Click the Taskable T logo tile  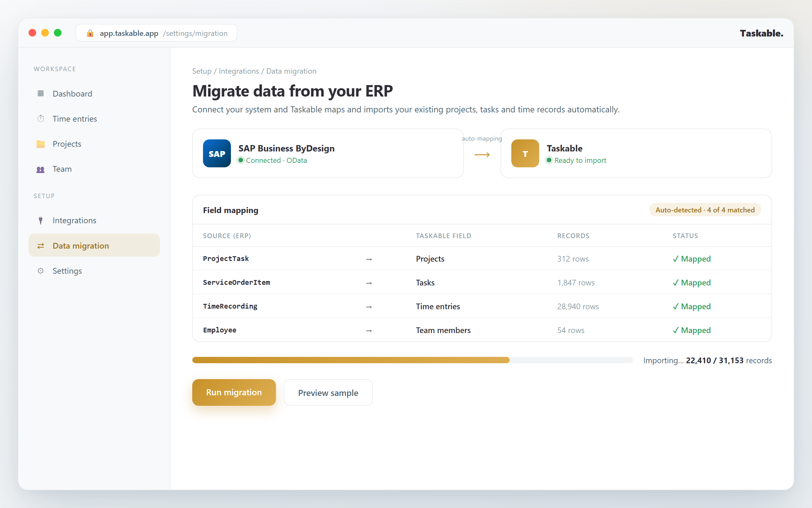click(525, 153)
